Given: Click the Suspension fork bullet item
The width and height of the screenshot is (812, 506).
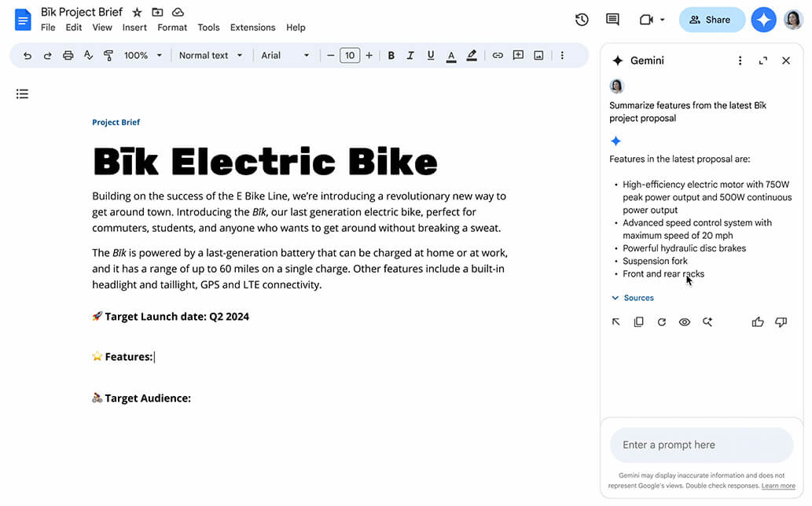Looking at the screenshot, I should (655, 262).
